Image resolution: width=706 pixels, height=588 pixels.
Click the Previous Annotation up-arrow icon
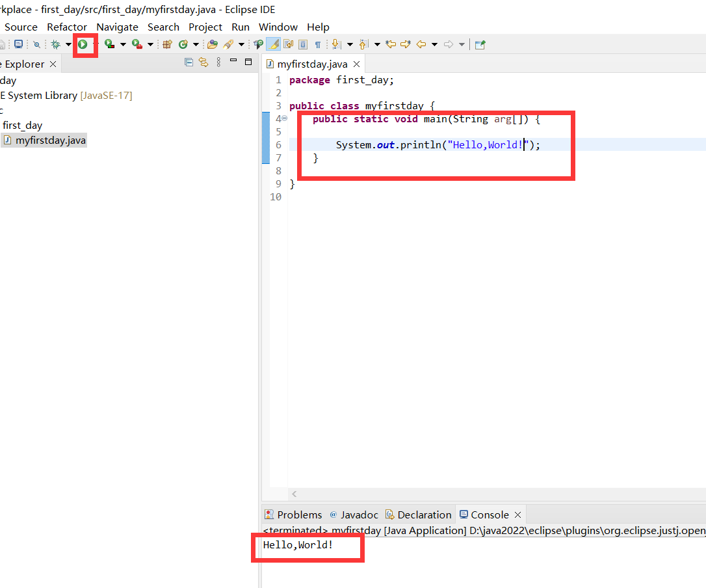(x=364, y=44)
